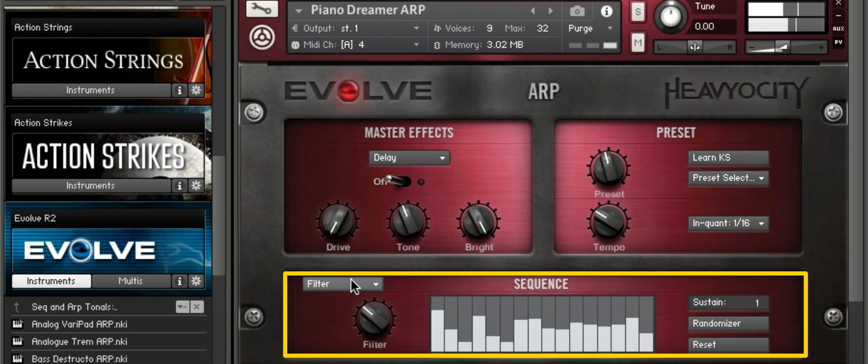Select Evolve R2 Instruments tab

pyautogui.click(x=51, y=281)
